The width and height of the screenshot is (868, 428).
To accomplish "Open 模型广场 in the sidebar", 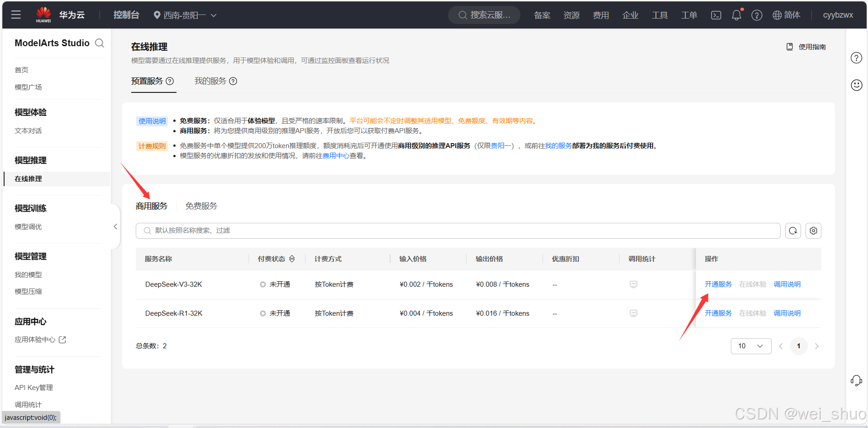I will click(x=28, y=87).
